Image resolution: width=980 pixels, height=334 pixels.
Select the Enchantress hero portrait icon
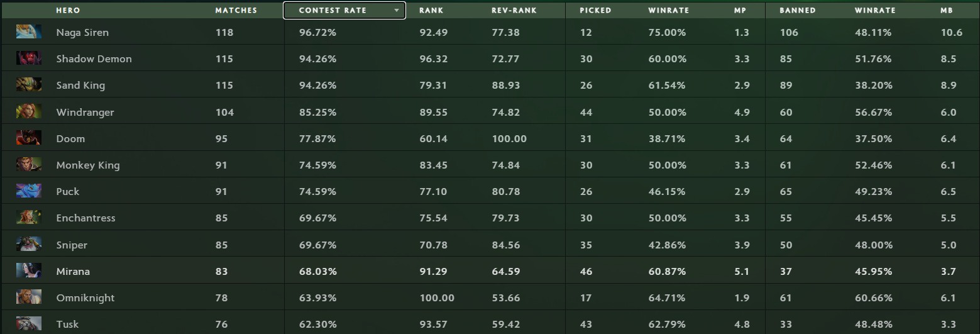coord(29,218)
